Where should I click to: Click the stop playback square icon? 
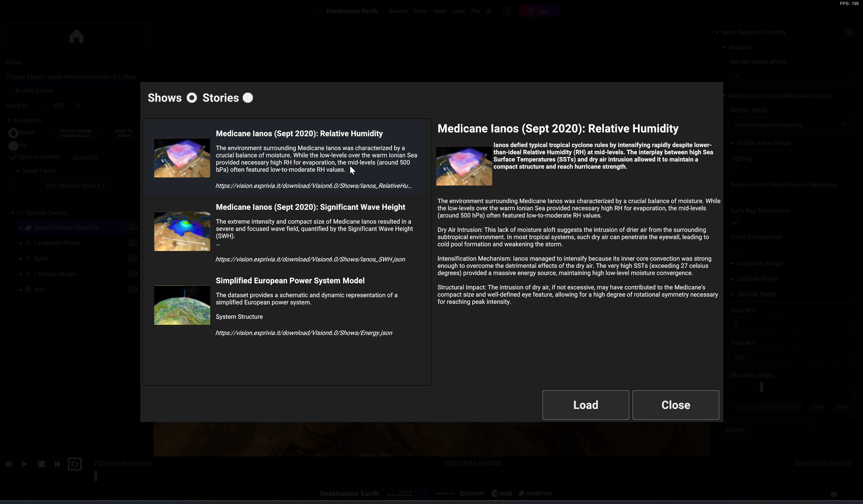pos(41,464)
